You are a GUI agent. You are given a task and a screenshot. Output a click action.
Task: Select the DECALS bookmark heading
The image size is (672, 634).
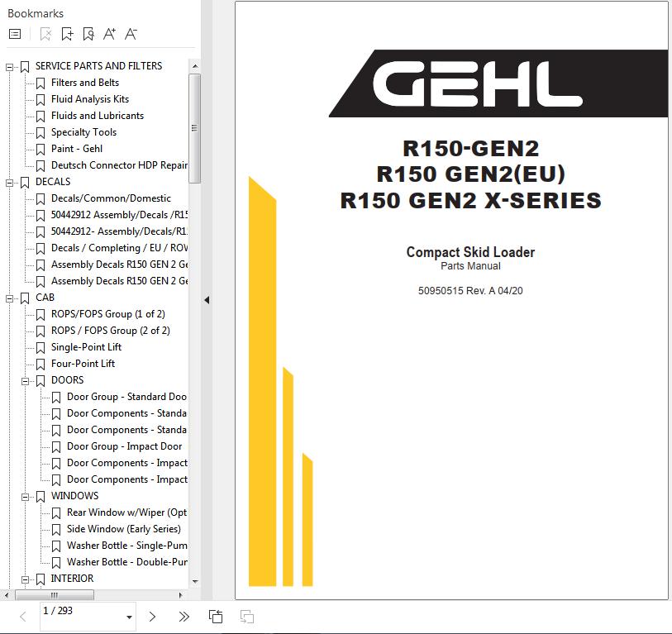click(x=53, y=182)
